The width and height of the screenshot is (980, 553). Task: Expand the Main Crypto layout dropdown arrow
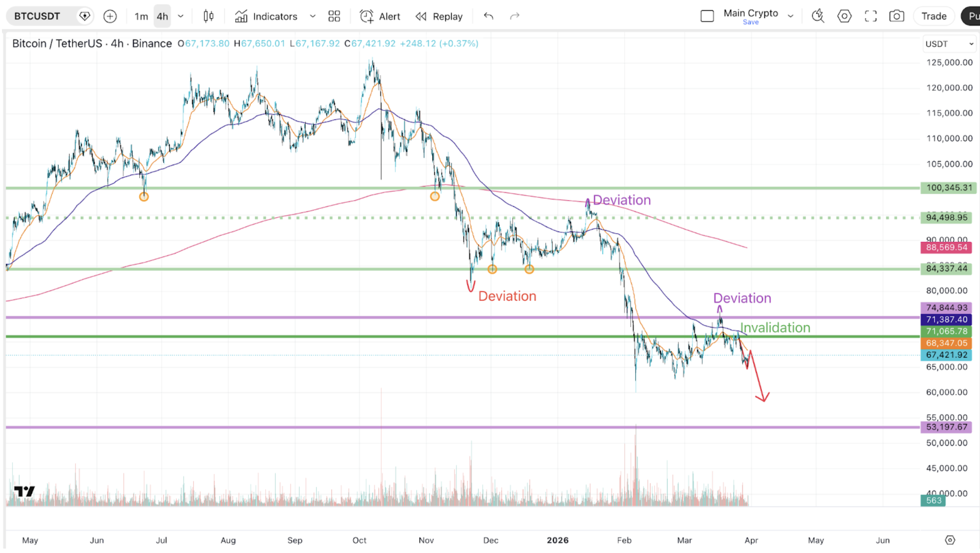790,16
